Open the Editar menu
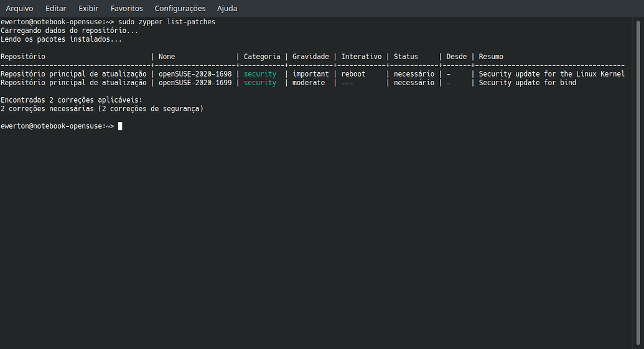Screen dimensions: 644x349 click(55, 8)
